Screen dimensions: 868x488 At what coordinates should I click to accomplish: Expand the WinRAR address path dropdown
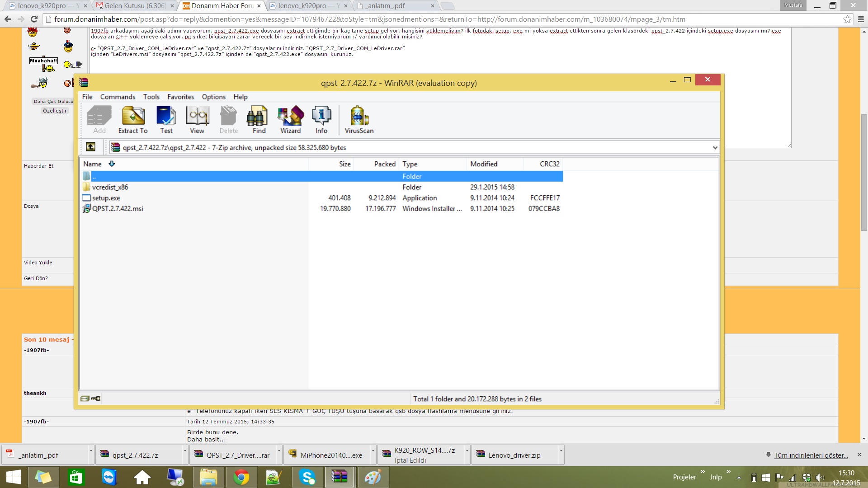click(715, 147)
